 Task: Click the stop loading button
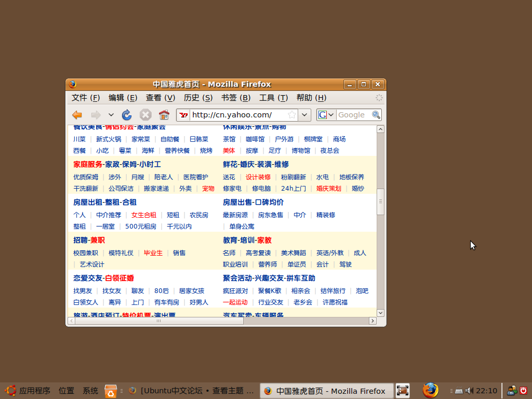tap(145, 115)
